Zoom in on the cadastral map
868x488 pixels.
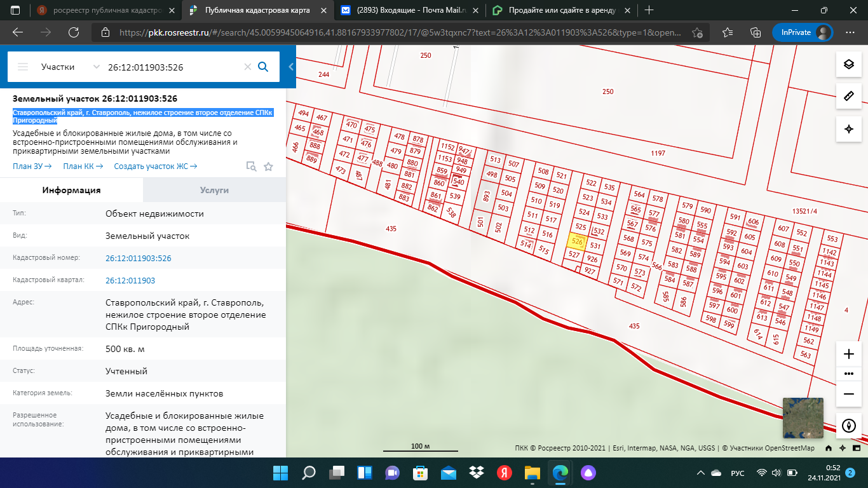pos(848,354)
